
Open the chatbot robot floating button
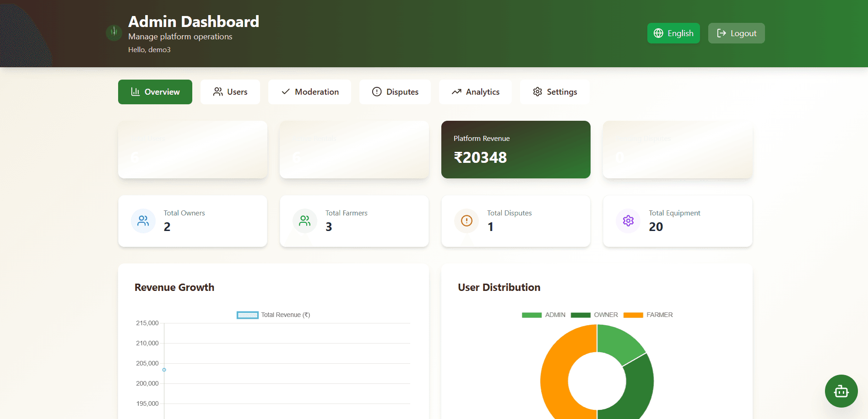point(841,391)
